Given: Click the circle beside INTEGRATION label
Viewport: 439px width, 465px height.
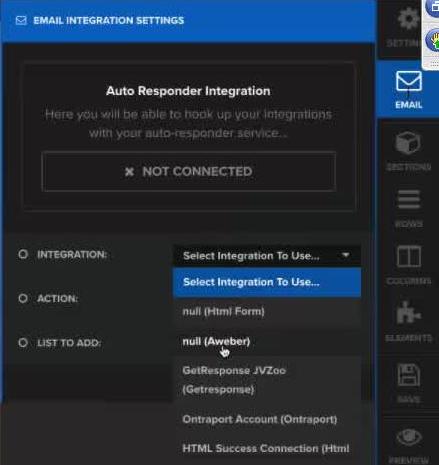Looking at the screenshot, I should 23,254.
